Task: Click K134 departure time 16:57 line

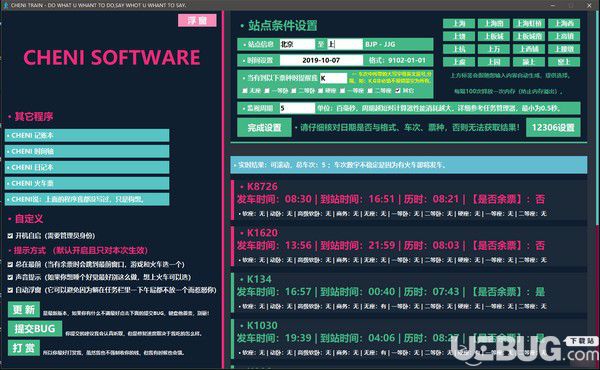Action: click(x=390, y=292)
